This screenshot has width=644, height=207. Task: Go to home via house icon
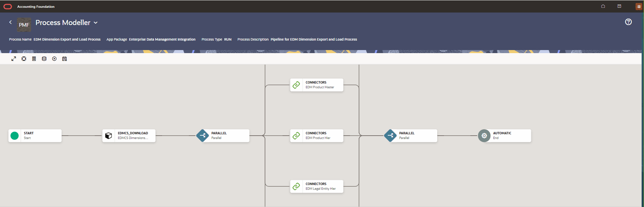click(x=603, y=6)
